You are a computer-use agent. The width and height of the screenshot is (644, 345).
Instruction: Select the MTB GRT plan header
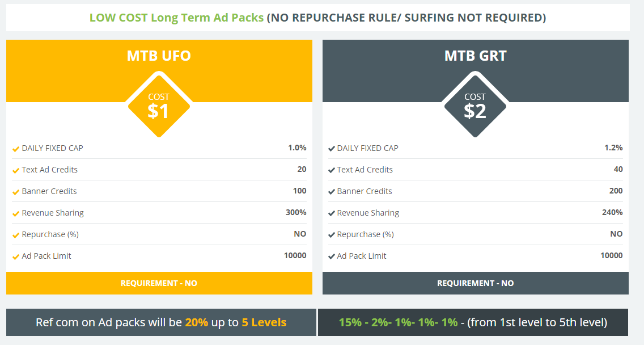[475, 56]
